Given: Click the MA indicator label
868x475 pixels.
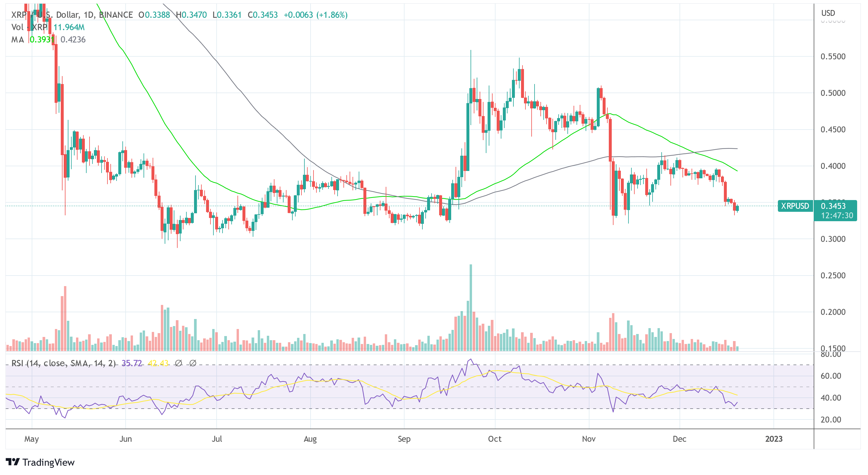Looking at the screenshot, I should (x=18, y=40).
